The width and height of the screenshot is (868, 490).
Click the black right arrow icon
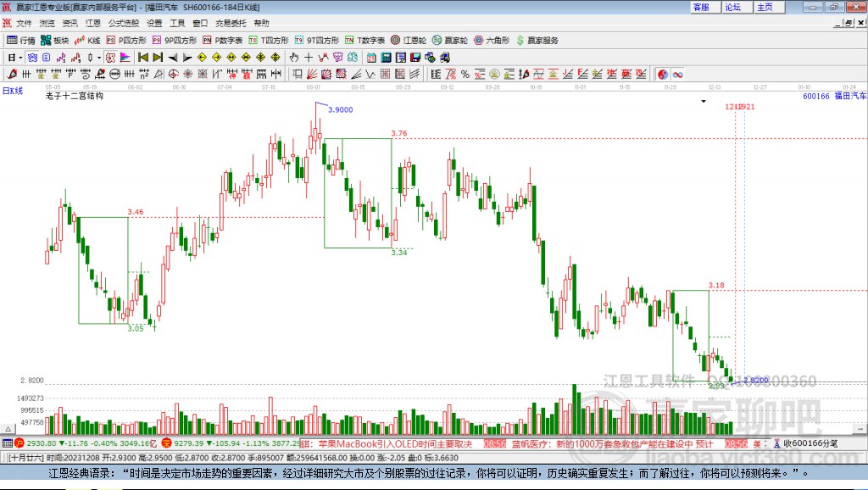187,58
